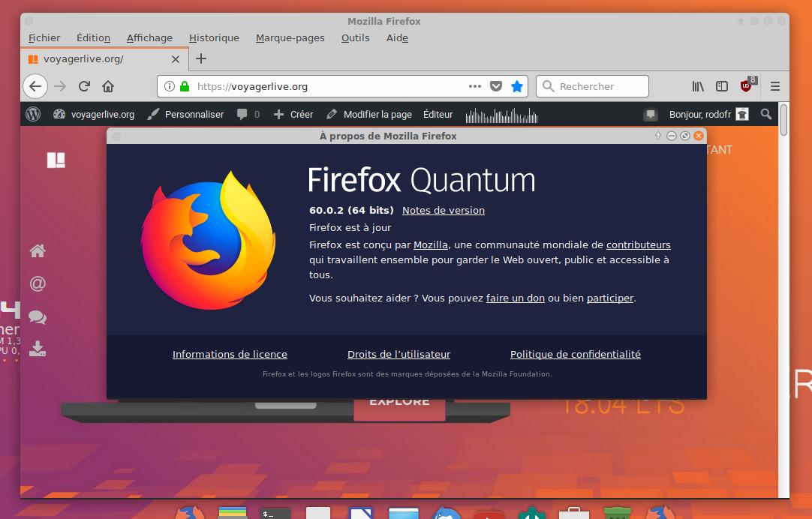Open the Outils menu

click(355, 37)
